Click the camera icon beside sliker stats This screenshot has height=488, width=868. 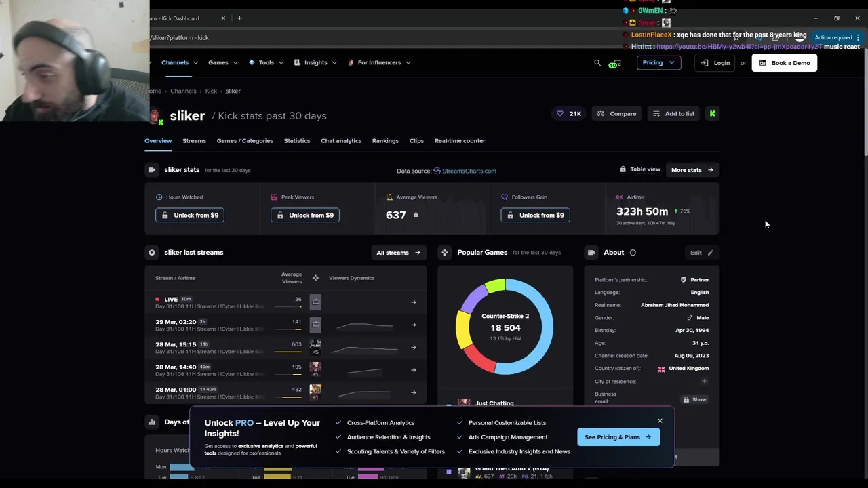pyautogui.click(x=152, y=170)
